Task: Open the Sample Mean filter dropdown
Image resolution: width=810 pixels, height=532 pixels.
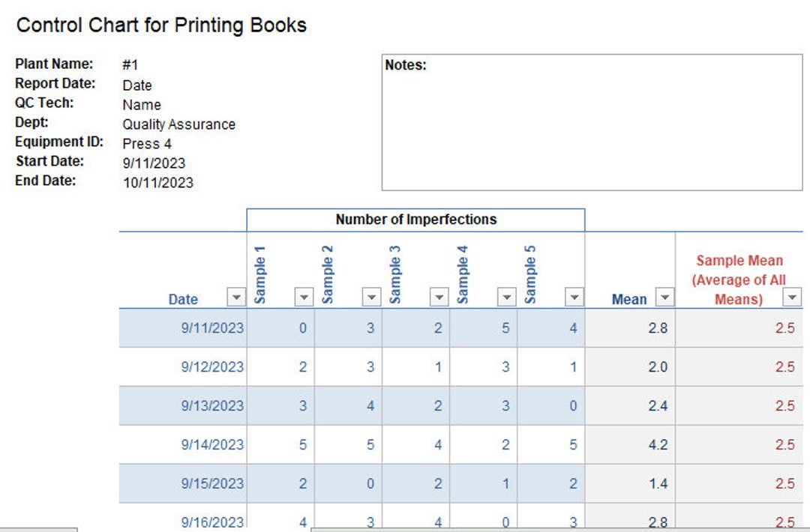Action: click(x=793, y=297)
